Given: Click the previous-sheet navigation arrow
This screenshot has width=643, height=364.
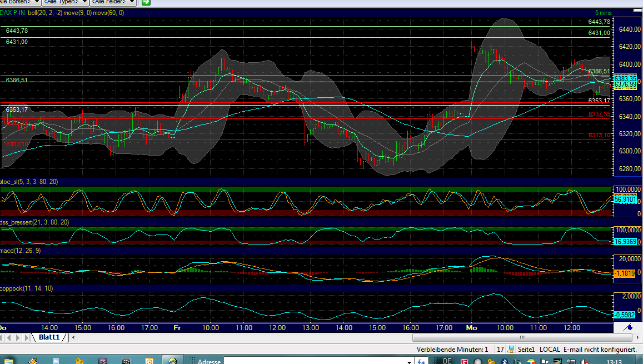Looking at the screenshot, I should (9, 336).
